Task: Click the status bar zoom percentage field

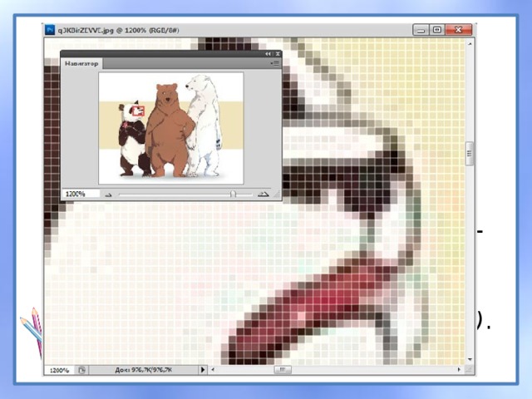Action: tap(58, 370)
